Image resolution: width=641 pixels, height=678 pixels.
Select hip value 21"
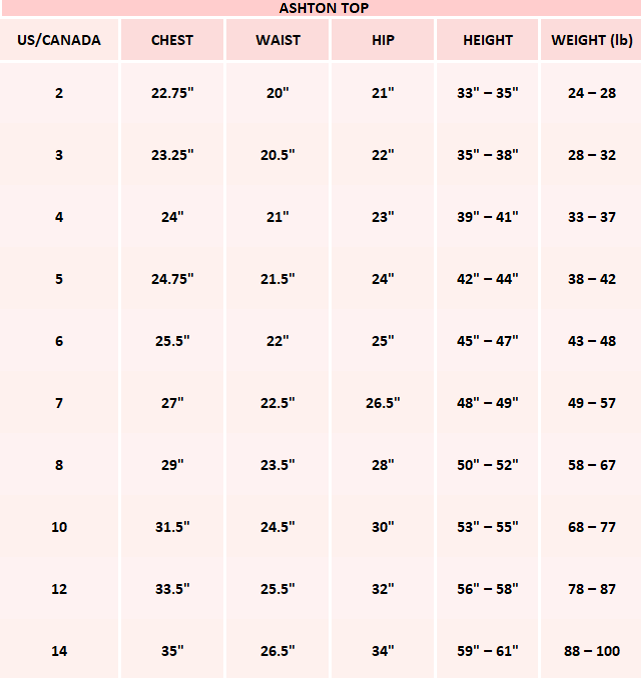pos(383,93)
